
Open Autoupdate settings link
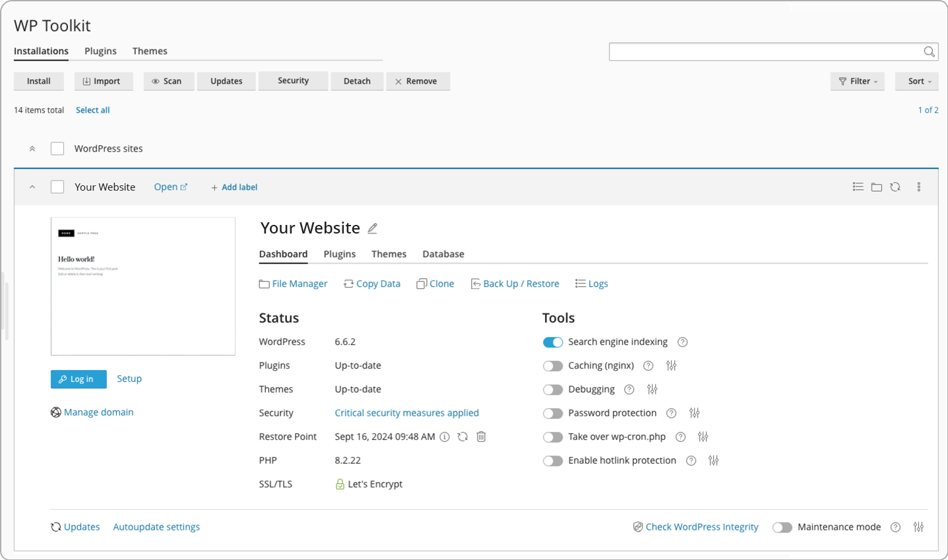(x=156, y=527)
